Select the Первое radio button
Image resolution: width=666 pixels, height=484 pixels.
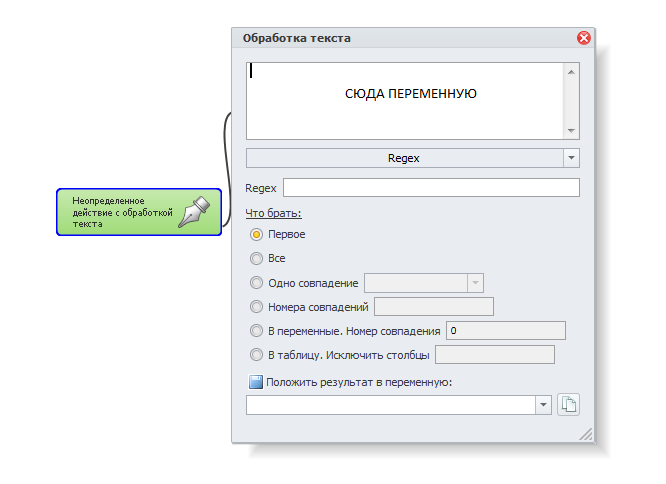coord(257,234)
